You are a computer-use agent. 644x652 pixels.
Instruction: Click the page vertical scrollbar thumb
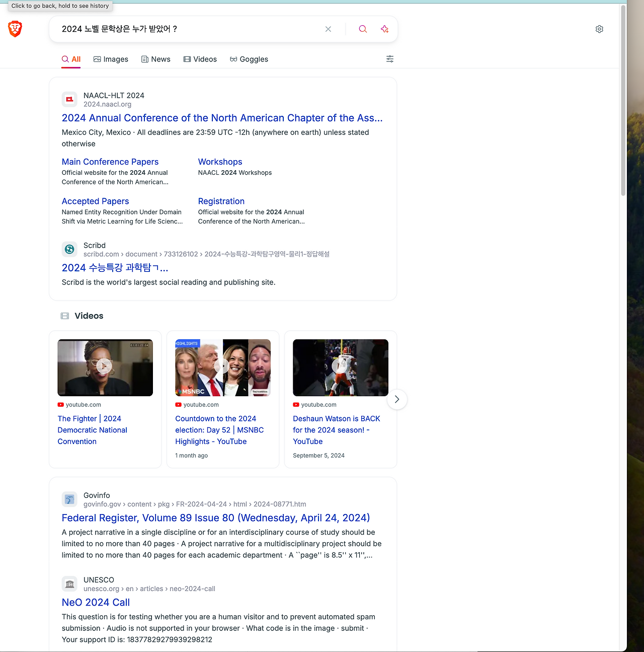(x=623, y=101)
